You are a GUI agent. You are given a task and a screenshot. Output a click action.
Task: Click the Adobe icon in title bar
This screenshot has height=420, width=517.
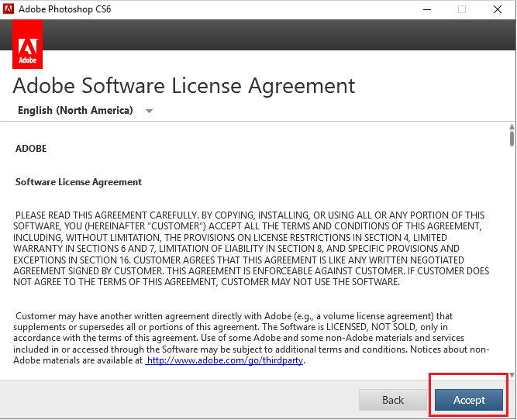[x=9, y=9]
